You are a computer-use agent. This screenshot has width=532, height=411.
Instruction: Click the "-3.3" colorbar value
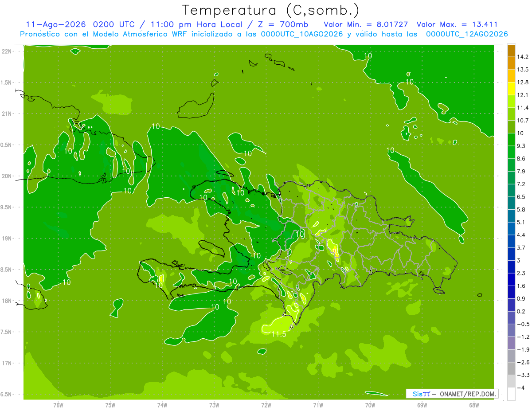click(524, 375)
